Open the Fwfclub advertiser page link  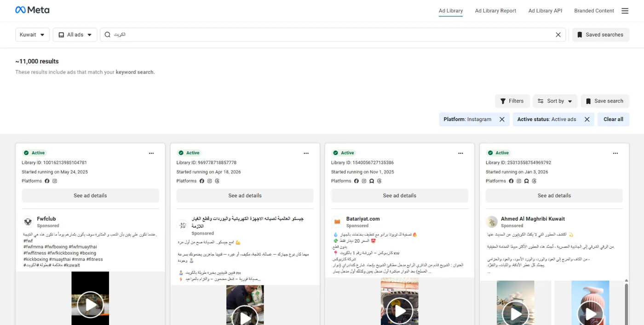46,219
